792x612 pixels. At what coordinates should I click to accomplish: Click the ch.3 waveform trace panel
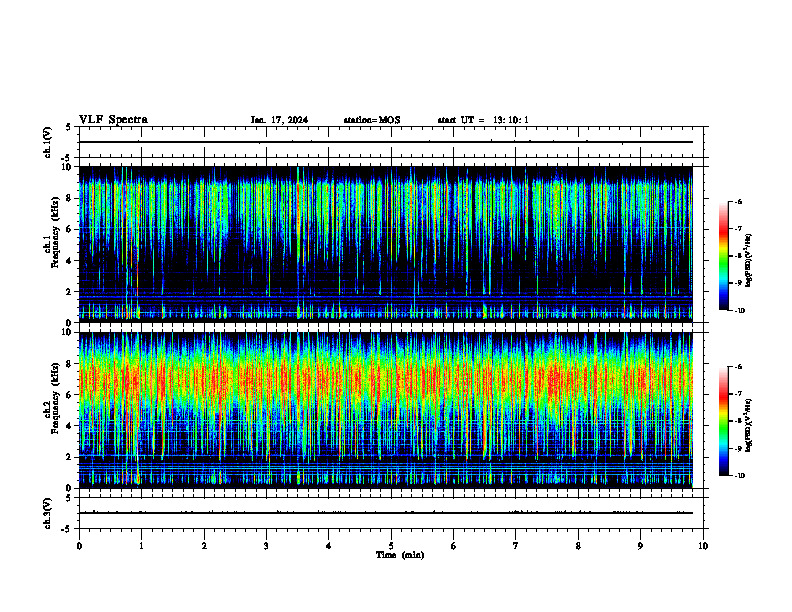click(x=391, y=513)
